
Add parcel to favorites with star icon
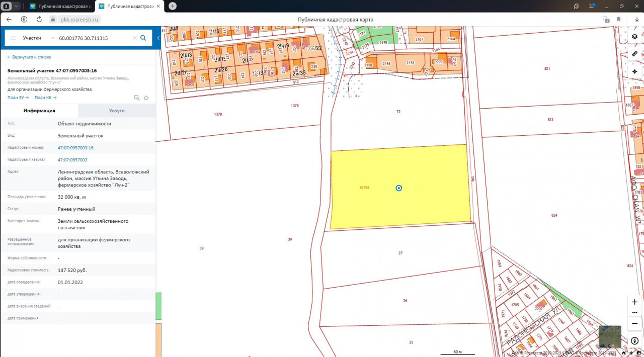[x=146, y=98]
